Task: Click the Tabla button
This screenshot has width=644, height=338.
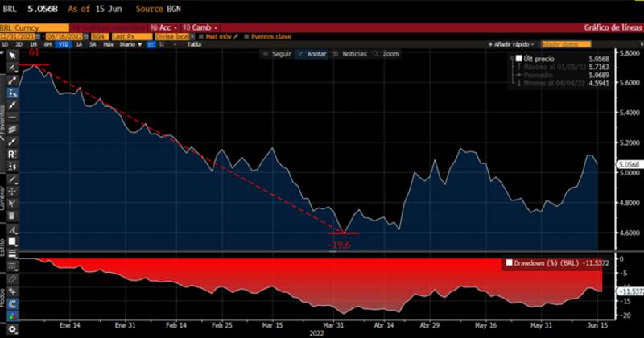Action: (194, 45)
